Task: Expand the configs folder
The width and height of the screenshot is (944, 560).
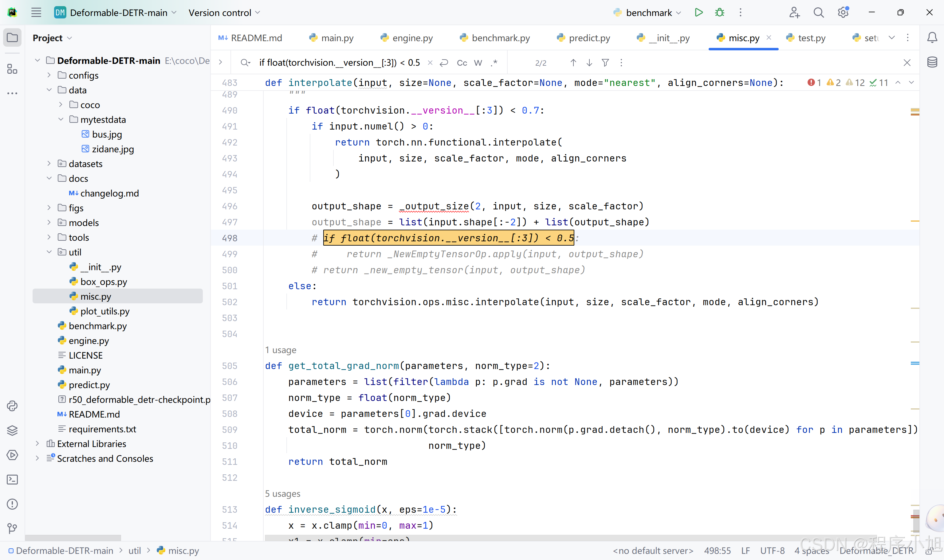Action: coord(49,75)
